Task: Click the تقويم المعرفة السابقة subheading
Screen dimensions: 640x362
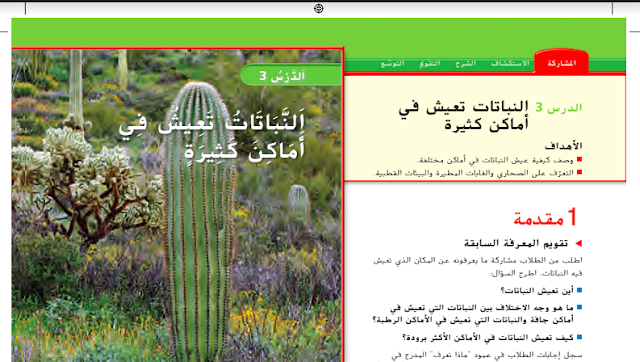Action: click(516, 244)
